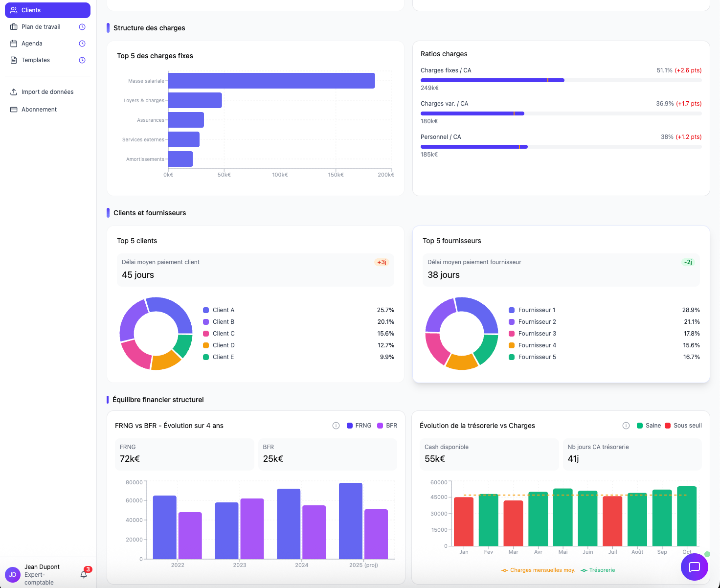Toggle the FRNG series in legend
The image size is (720, 588).
point(359,426)
